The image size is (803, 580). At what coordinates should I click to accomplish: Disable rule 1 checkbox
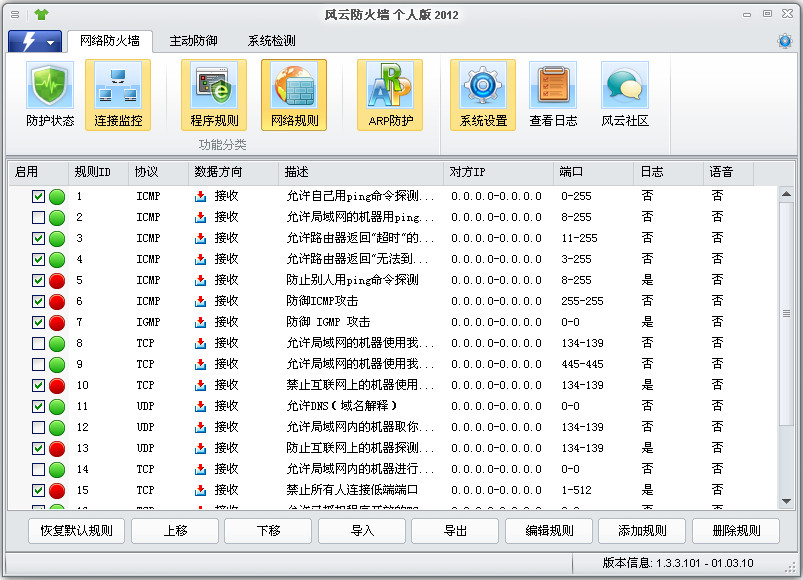tap(38, 197)
